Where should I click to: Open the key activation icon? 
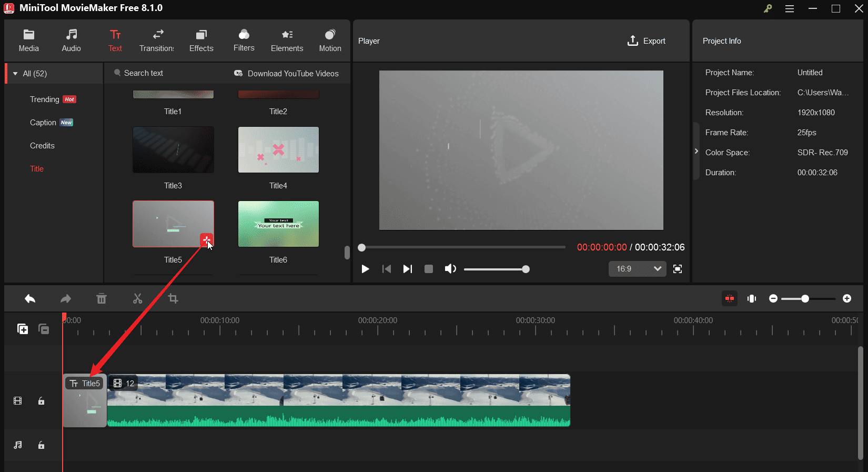coord(768,8)
